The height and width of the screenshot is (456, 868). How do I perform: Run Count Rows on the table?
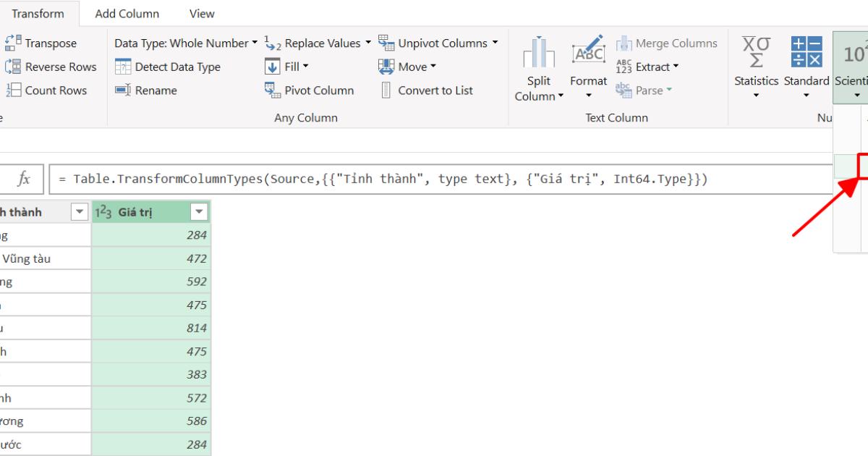(48, 90)
